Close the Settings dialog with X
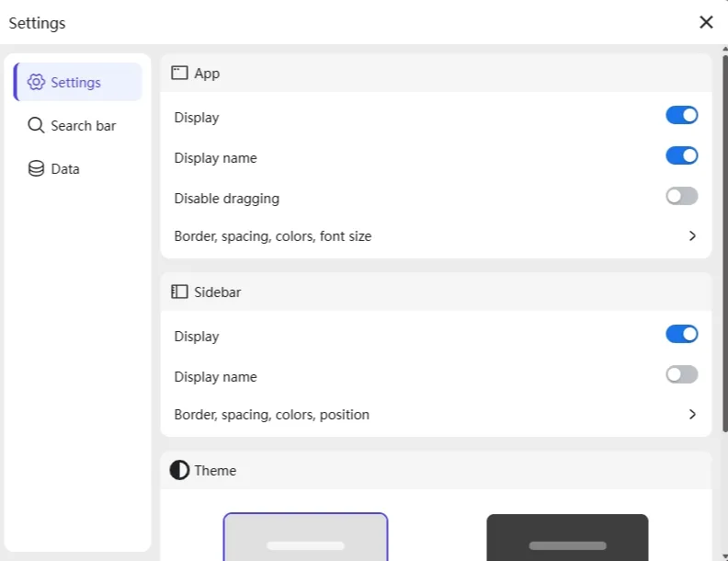The width and height of the screenshot is (728, 561). (x=706, y=22)
